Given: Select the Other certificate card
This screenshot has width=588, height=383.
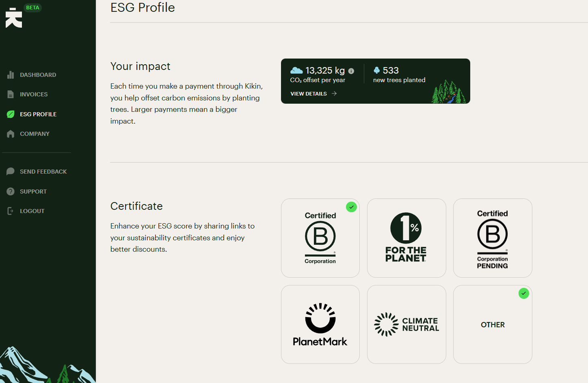Looking at the screenshot, I should 493,324.
